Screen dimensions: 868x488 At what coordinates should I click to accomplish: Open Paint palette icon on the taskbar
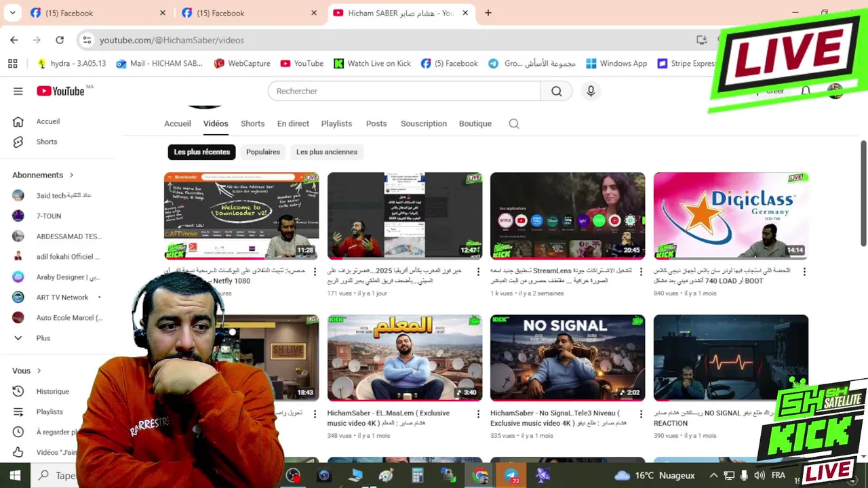click(386, 476)
